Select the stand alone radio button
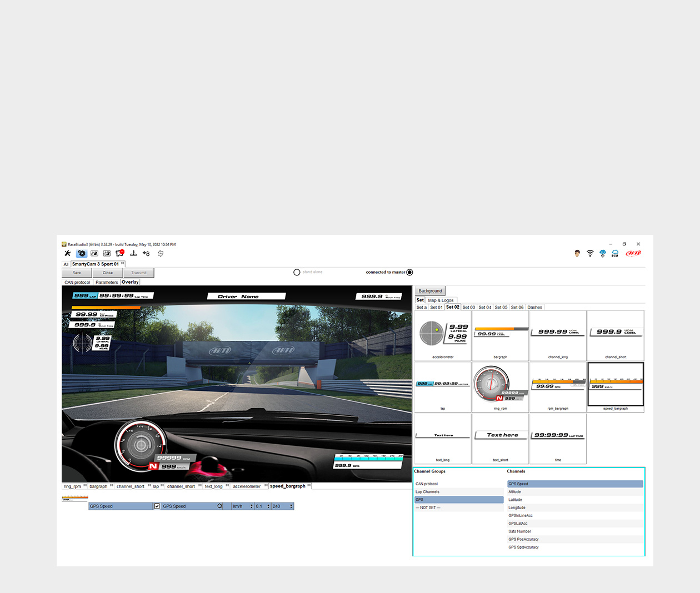This screenshot has width=700, height=593. pos(297,272)
